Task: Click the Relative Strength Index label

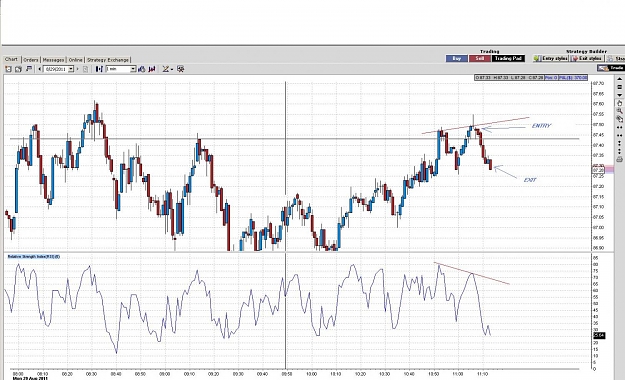Action: [33, 256]
